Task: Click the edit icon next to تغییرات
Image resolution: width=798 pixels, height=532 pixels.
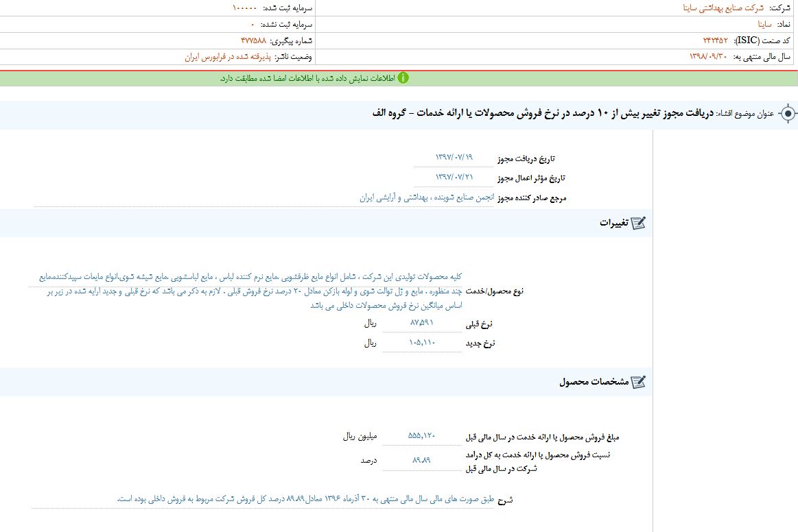Action: (638, 223)
